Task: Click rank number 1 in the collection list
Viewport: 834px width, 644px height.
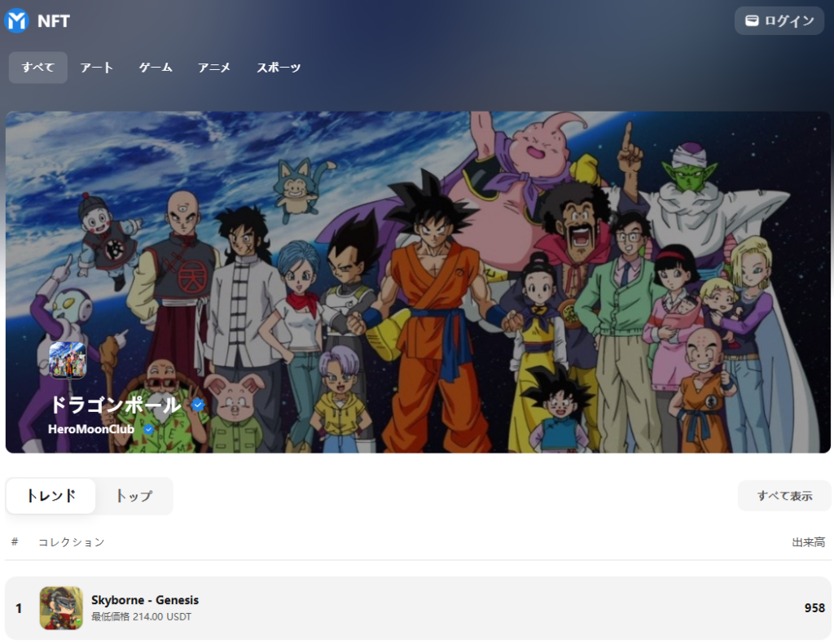Action: 18,607
